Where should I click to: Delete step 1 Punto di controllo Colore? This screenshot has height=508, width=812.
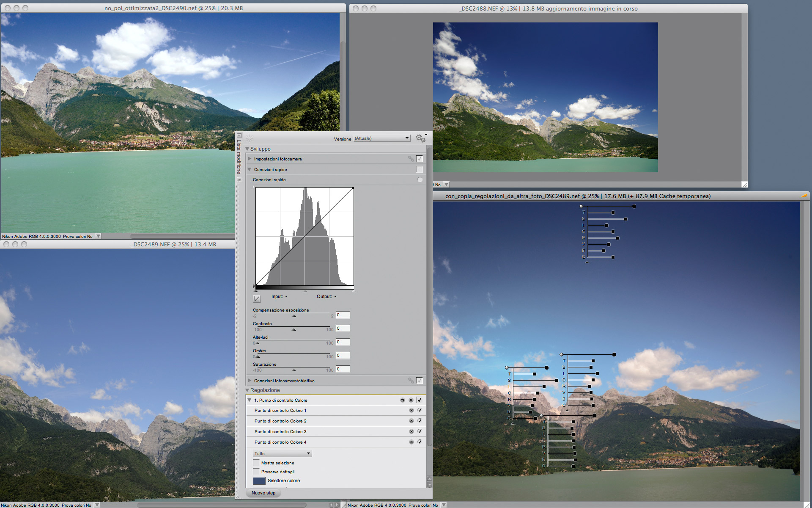(411, 400)
